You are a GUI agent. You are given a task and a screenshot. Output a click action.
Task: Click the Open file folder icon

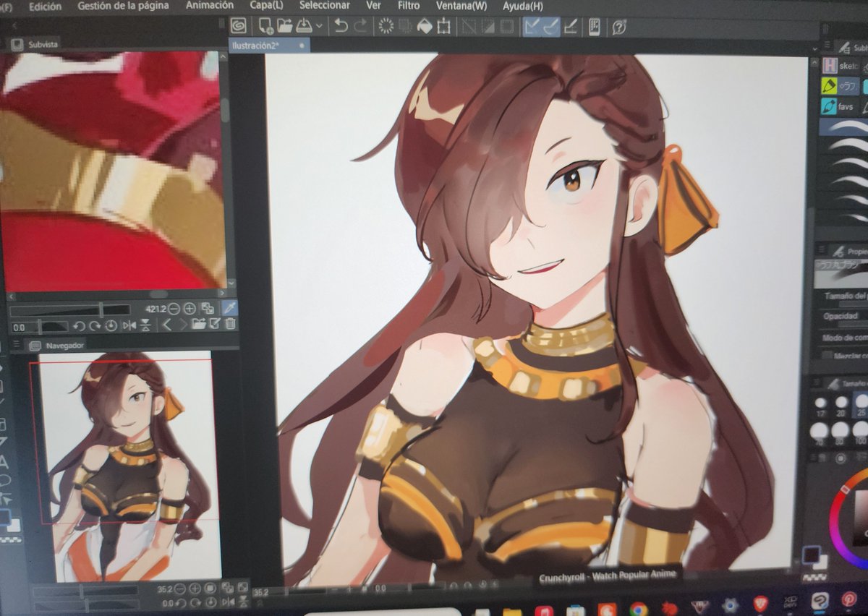click(x=284, y=26)
